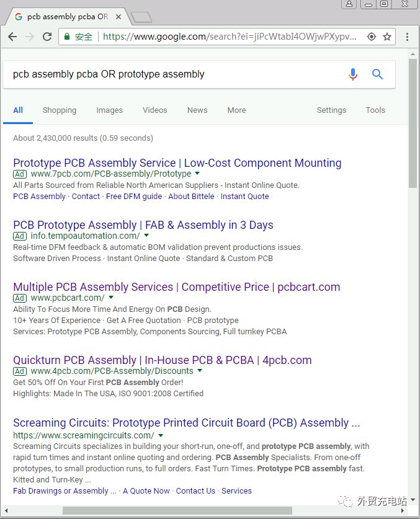
Task: Close the pcb assembly search tab
Action: click(118, 17)
